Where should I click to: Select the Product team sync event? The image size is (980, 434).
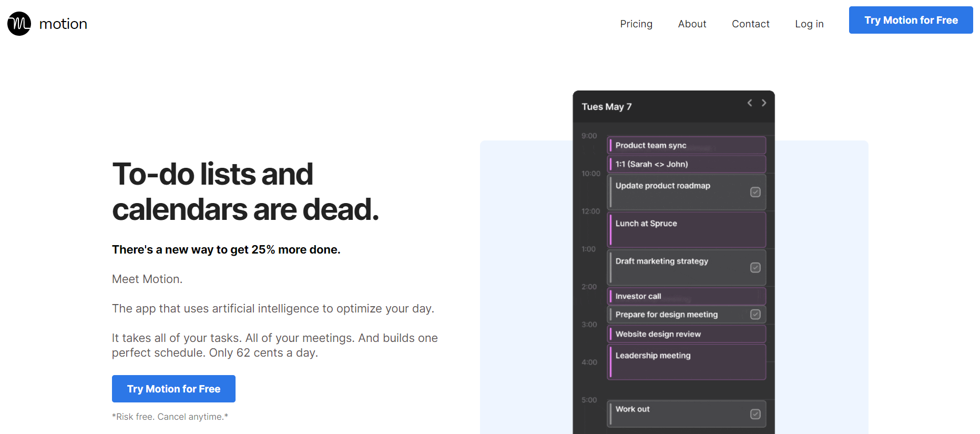tap(687, 145)
